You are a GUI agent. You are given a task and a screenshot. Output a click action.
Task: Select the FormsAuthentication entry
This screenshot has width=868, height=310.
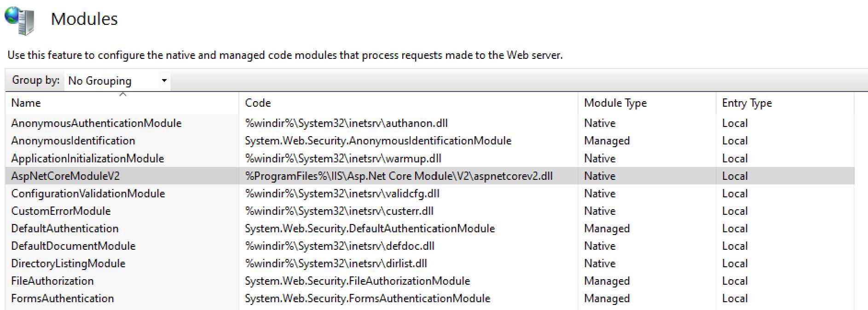63,298
